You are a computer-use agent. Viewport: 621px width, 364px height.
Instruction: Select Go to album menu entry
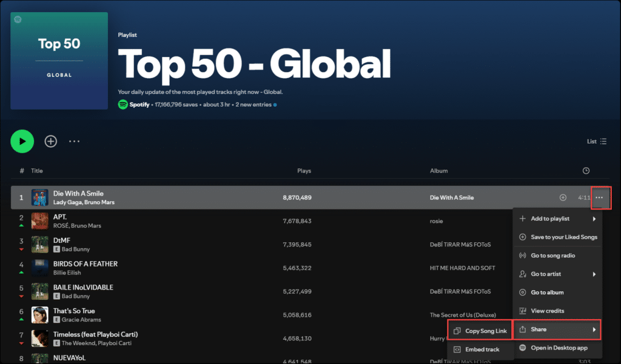click(558, 293)
